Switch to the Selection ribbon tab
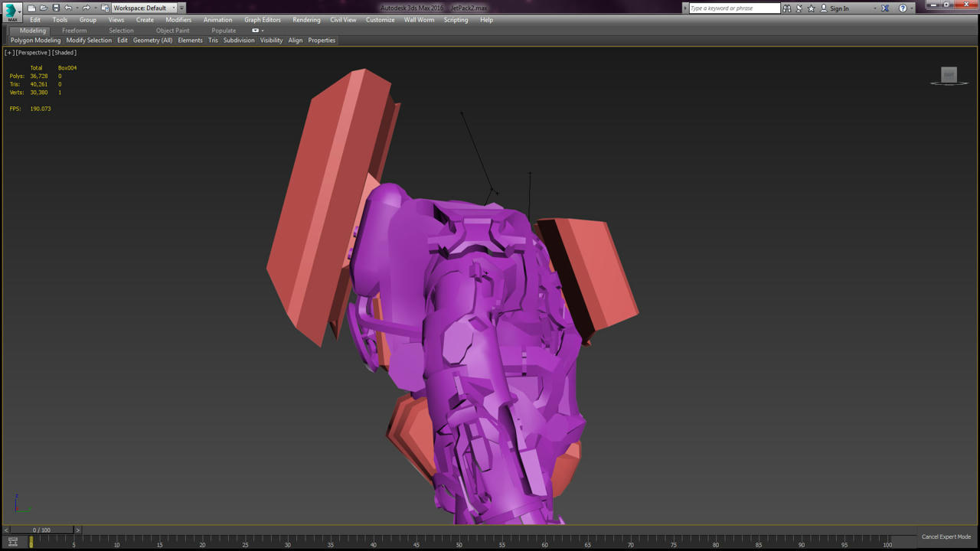The image size is (980, 551). [121, 31]
